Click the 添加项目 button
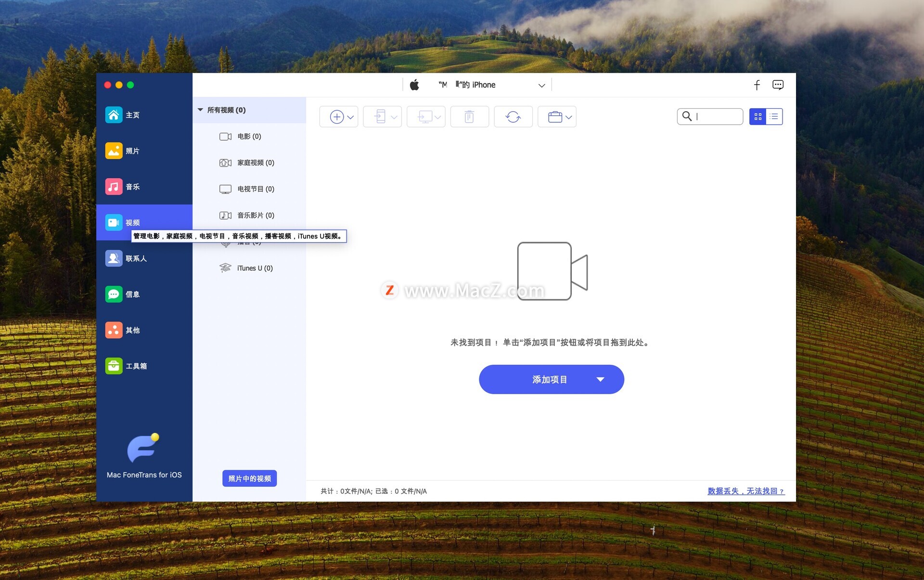924x580 pixels. pyautogui.click(x=552, y=379)
